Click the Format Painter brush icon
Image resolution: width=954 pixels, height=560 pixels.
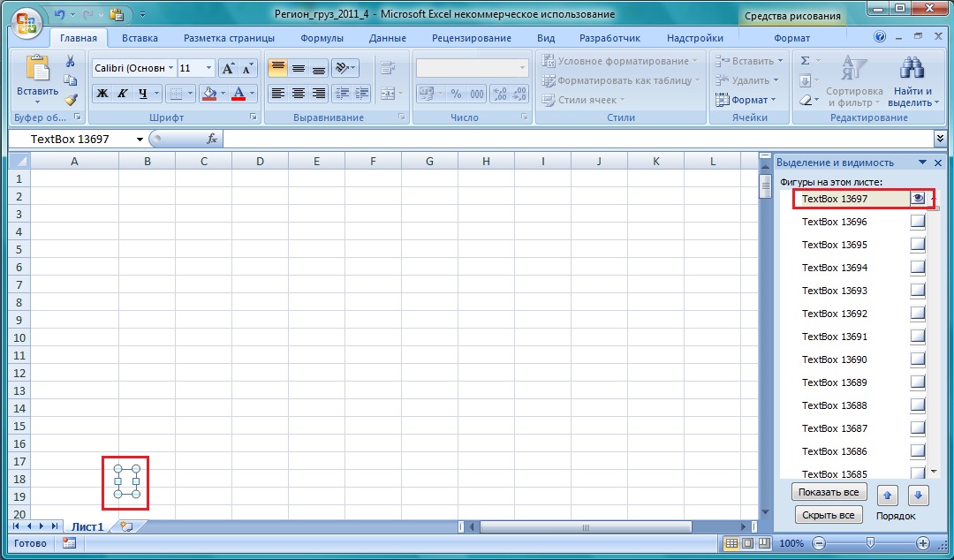70,99
